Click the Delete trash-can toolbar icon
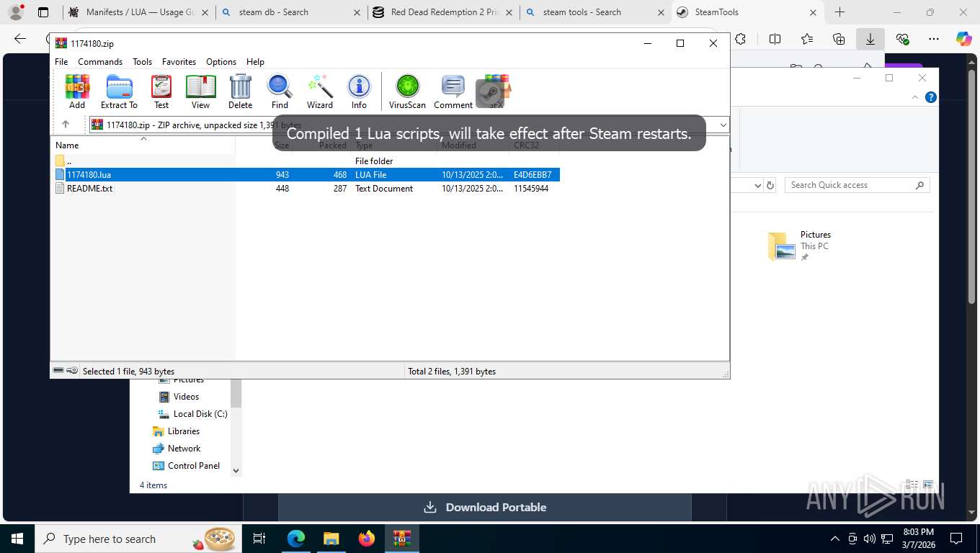This screenshot has height=553, width=980. 240,91
